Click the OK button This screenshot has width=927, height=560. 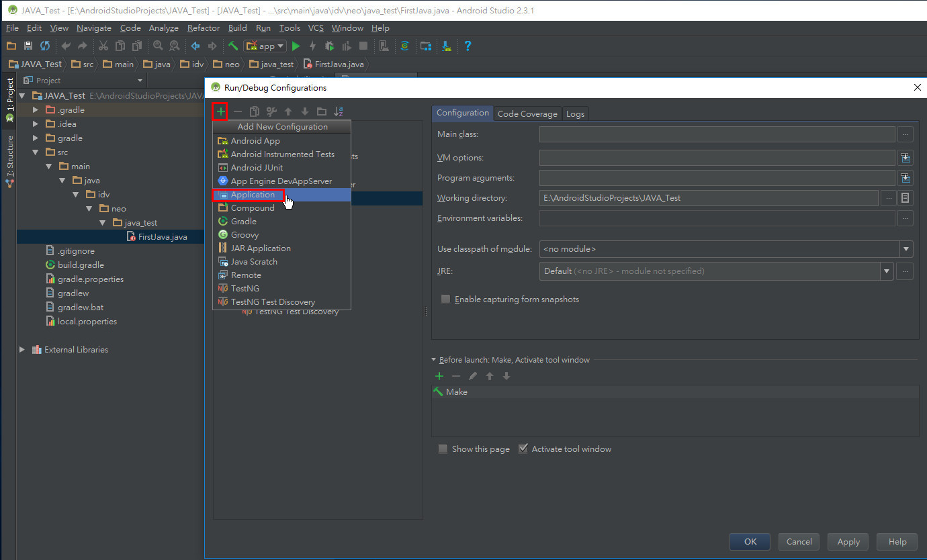750,542
